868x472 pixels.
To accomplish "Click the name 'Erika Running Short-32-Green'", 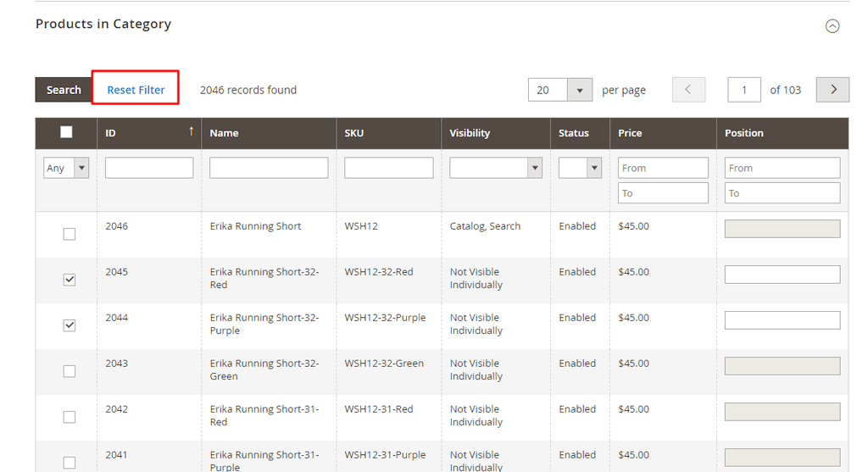I will (264, 369).
